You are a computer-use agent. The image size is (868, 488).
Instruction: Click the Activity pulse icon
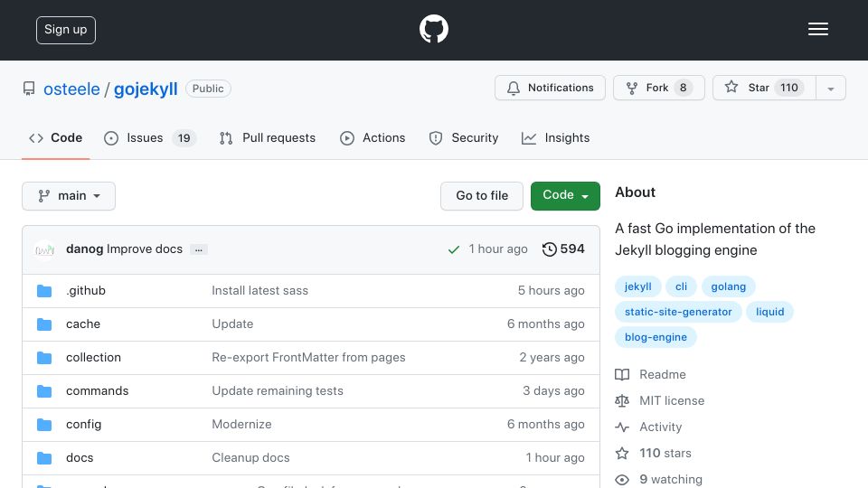(x=622, y=427)
